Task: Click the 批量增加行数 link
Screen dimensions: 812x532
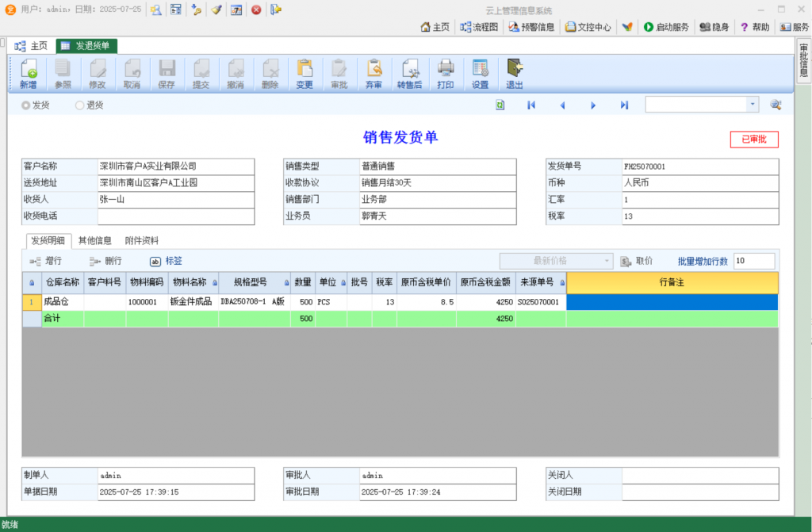Action: point(703,261)
